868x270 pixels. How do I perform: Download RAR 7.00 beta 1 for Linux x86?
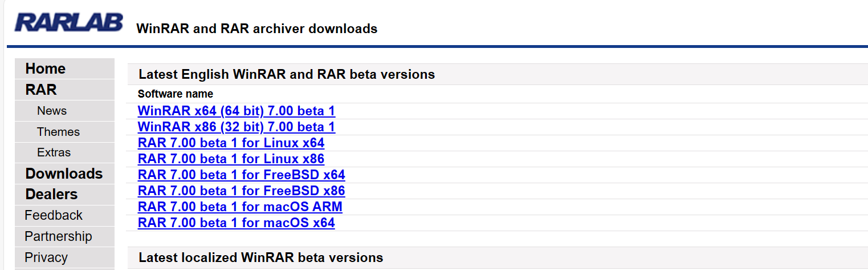[x=231, y=159]
